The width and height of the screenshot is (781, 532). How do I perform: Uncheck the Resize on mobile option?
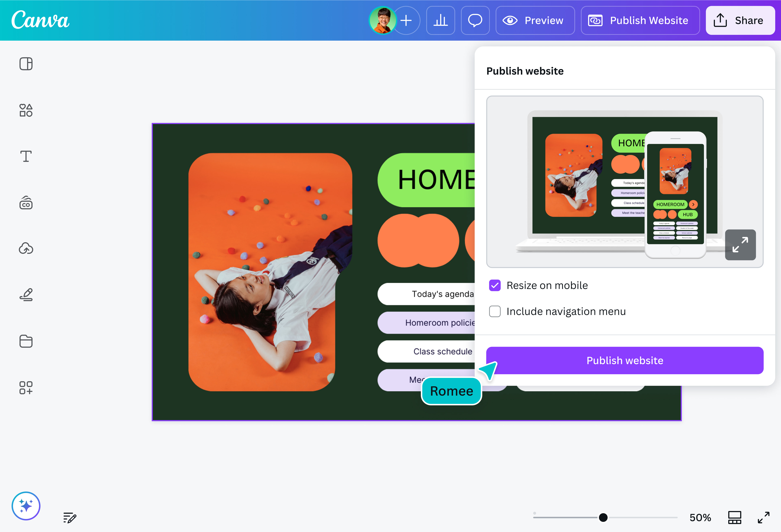tap(495, 285)
